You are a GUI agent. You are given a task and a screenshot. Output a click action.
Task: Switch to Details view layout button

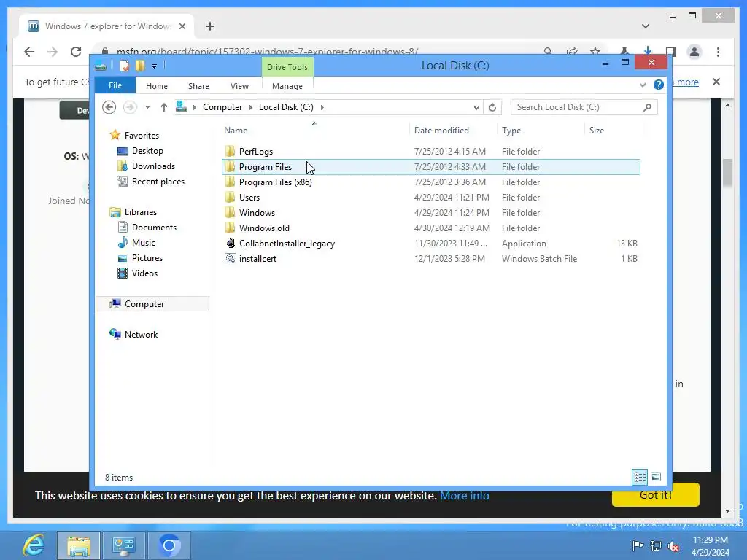[640, 477]
